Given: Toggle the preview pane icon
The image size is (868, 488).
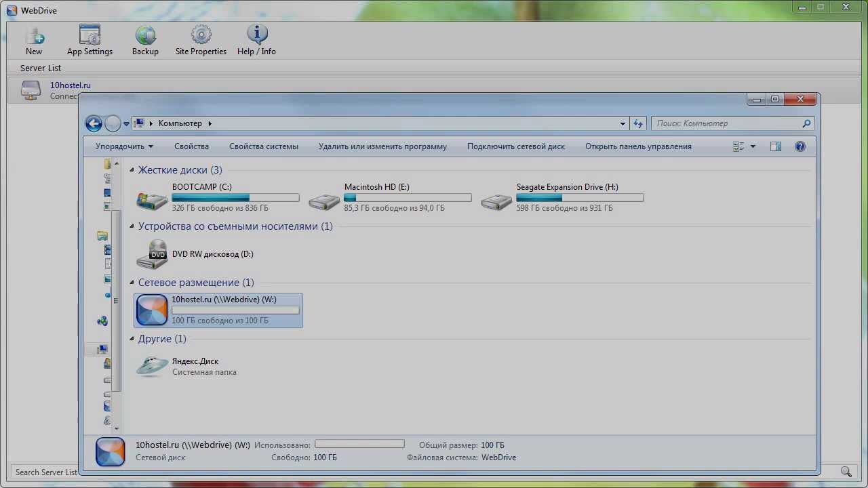Looking at the screenshot, I should (x=776, y=146).
